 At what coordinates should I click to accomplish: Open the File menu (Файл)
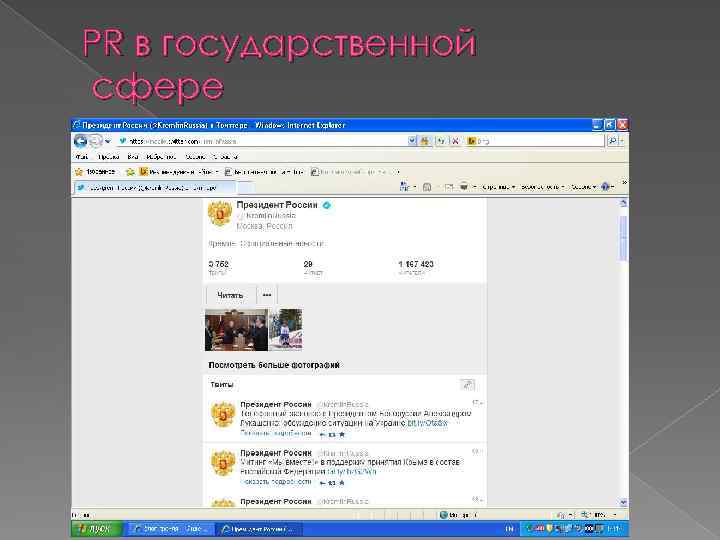point(81,157)
